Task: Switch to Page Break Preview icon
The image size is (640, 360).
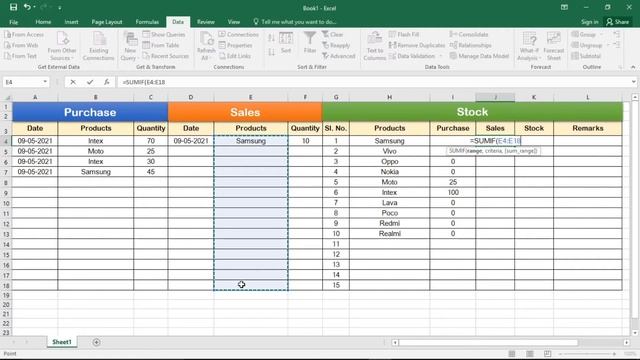Action: pos(547,353)
